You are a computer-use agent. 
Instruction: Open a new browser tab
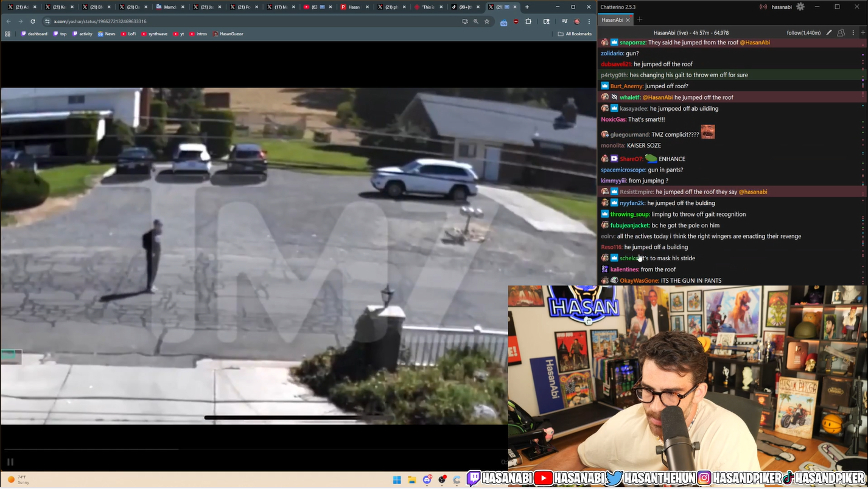pyautogui.click(x=527, y=7)
